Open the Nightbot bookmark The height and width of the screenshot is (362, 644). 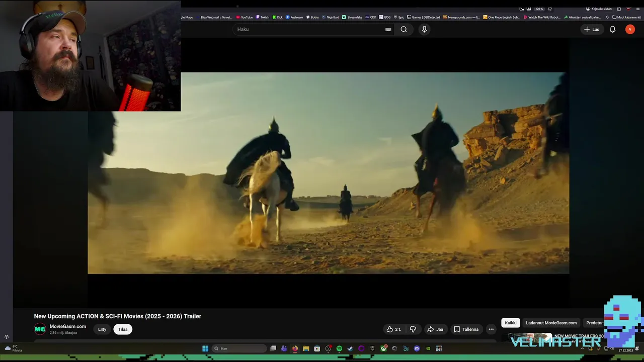click(x=331, y=17)
